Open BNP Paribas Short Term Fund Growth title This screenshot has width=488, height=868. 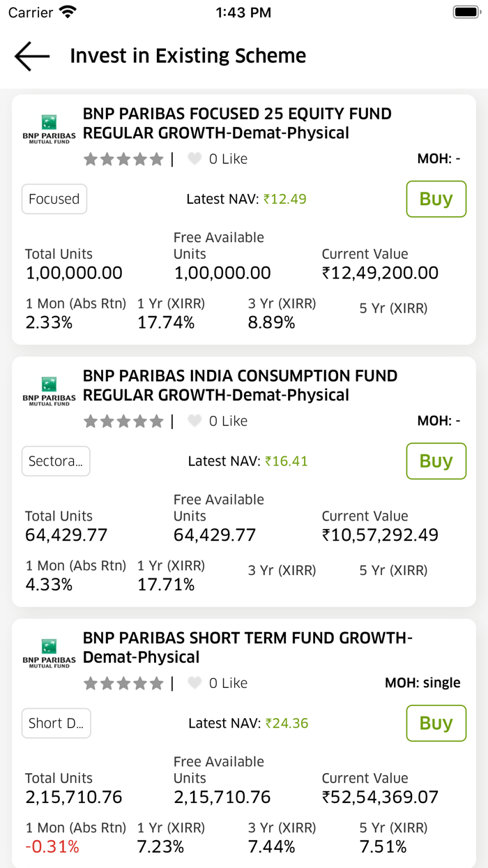247,648
